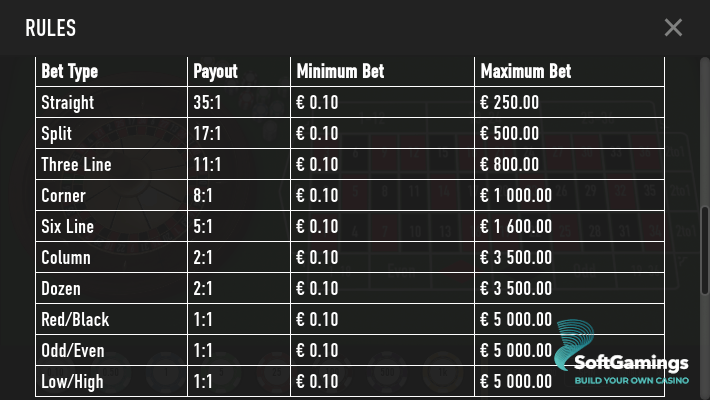The image size is (710, 400).
Task: Close the Rules dialog with X
Action: 673,28
